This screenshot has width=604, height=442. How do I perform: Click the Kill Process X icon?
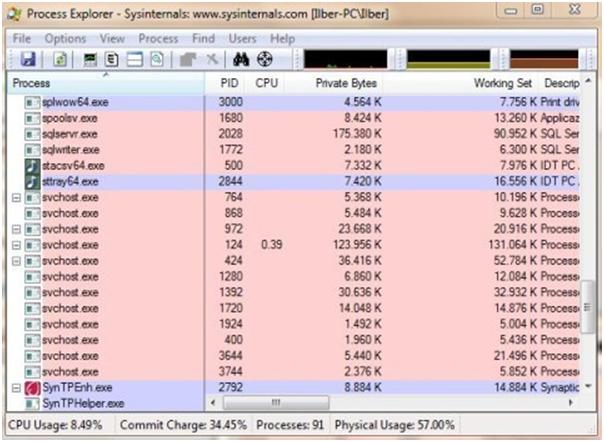[212, 59]
